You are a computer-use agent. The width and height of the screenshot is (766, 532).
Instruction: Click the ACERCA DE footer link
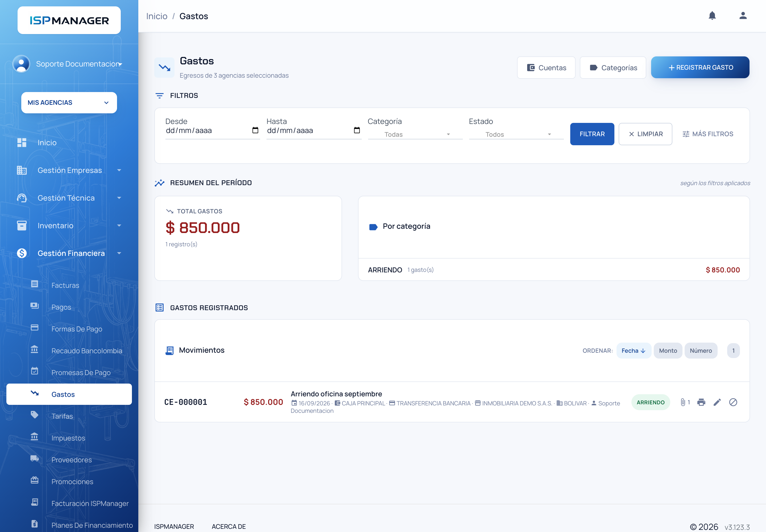(x=229, y=526)
